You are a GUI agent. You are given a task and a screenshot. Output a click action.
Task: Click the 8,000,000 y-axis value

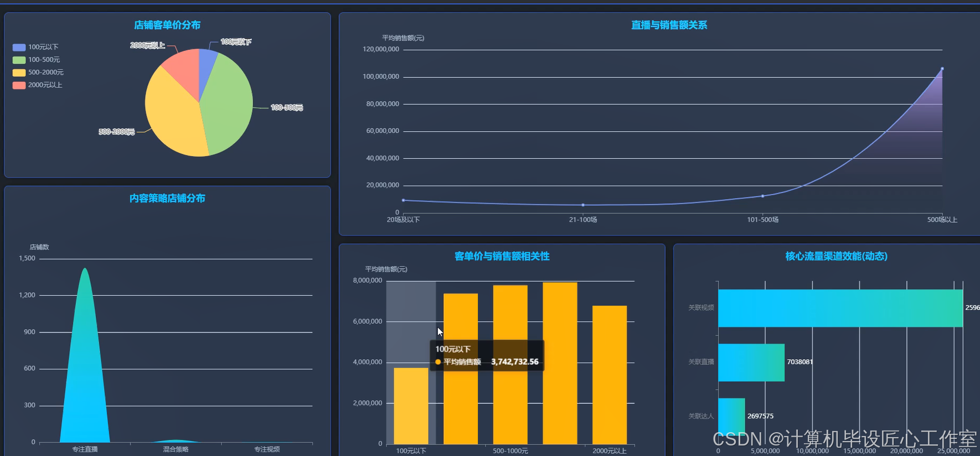pos(368,281)
